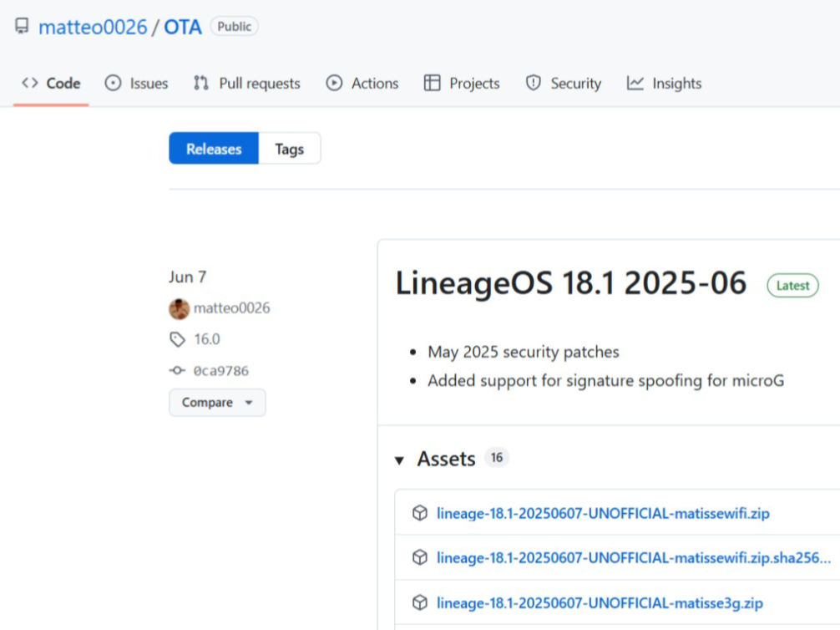Click the repository icon beside the repo name
The width and height of the screenshot is (840, 630).
[21, 26]
